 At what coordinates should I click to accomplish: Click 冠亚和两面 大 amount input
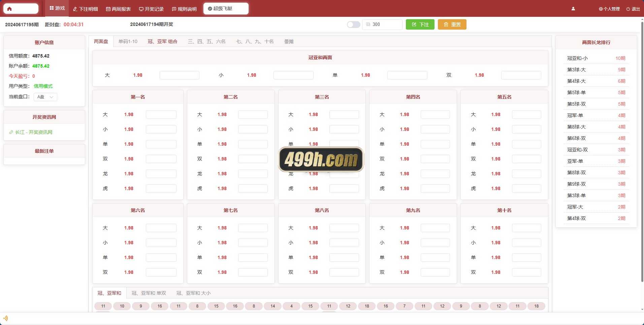pos(180,75)
